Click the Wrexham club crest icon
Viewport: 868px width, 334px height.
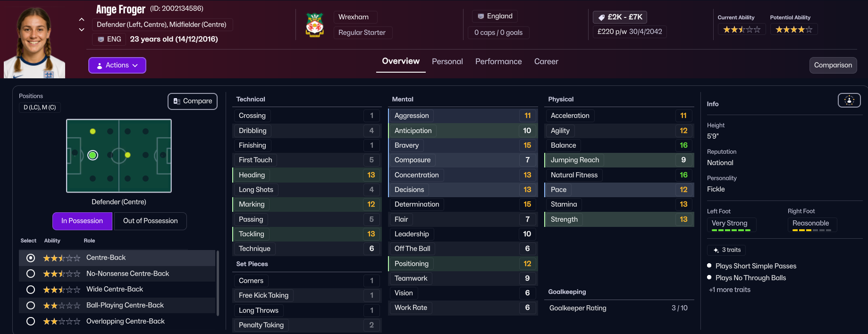coord(314,25)
